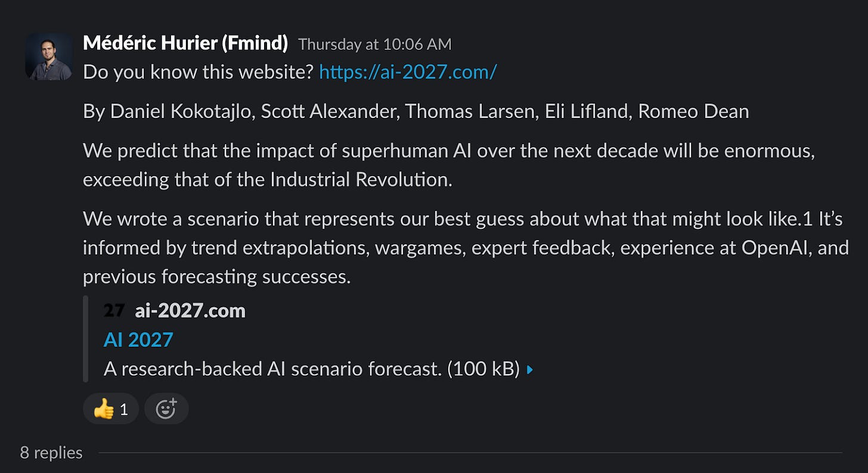
Task: Open the emoji picker via the add-reaction smiley icon
Action: (166, 408)
